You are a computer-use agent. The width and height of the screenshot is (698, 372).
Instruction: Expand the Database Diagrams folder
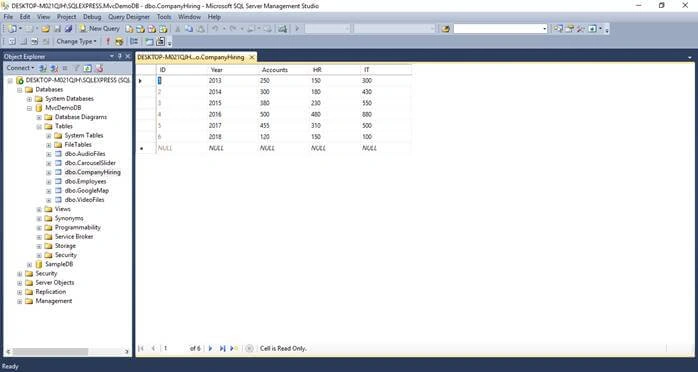click(x=39, y=117)
